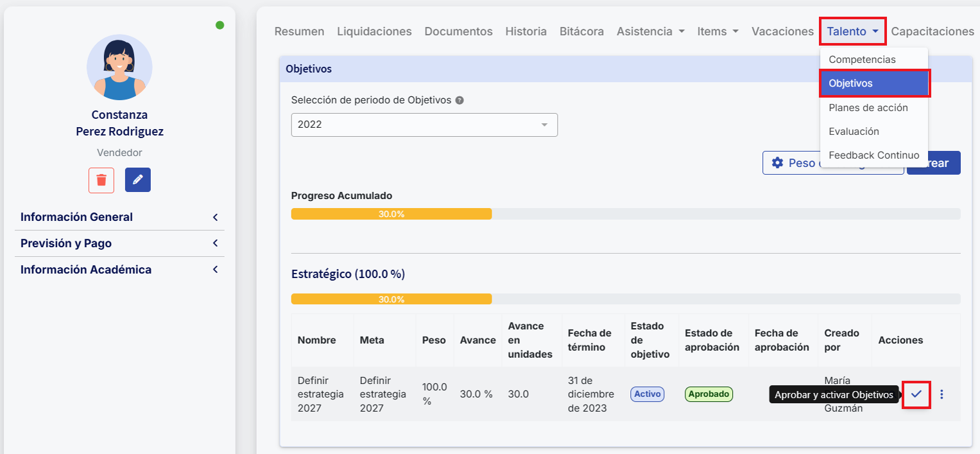The height and width of the screenshot is (454, 980).
Task: Expand the Información Académica section
Action: click(x=119, y=270)
